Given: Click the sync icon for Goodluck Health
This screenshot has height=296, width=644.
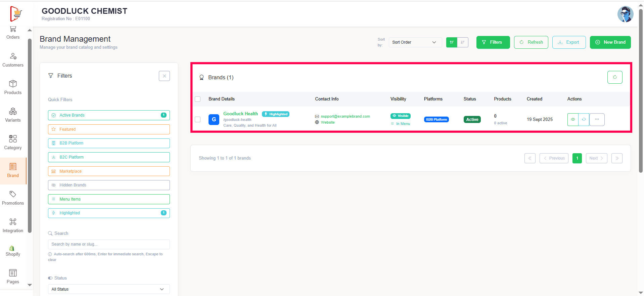Looking at the screenshot, I should 584,120.
